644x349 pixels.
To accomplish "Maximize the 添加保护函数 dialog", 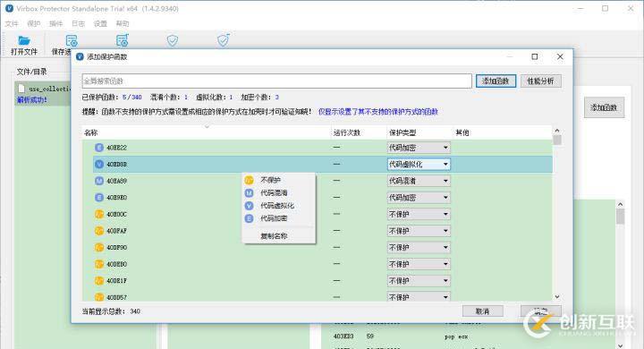I will [535, 56].
